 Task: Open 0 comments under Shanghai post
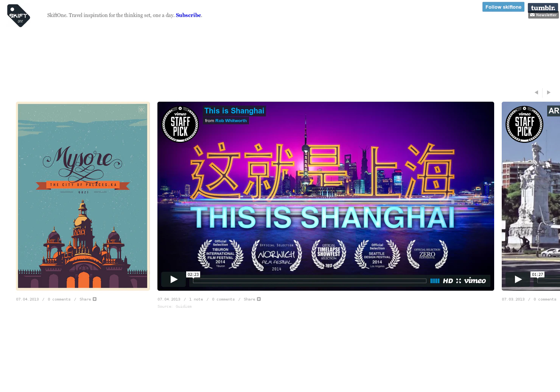[223, 299]
